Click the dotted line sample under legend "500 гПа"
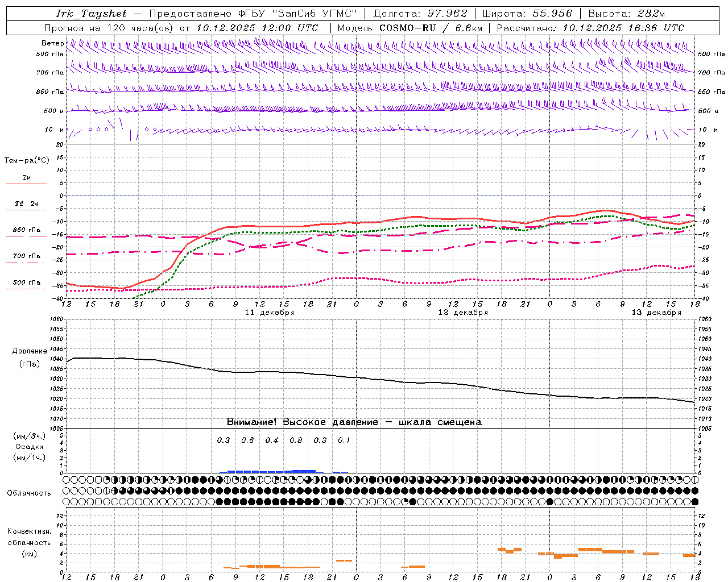 click(x=26, y=289)
